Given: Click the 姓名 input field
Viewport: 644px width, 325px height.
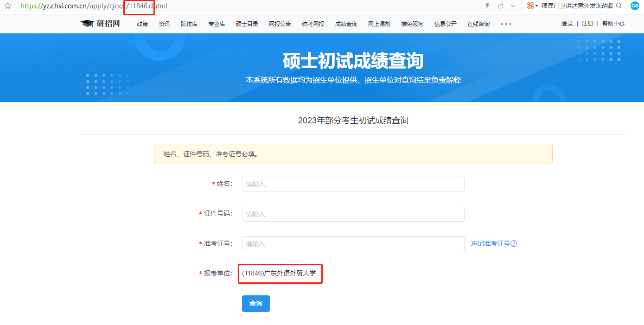Looking at the screenshot, I should tap(353, 184).
